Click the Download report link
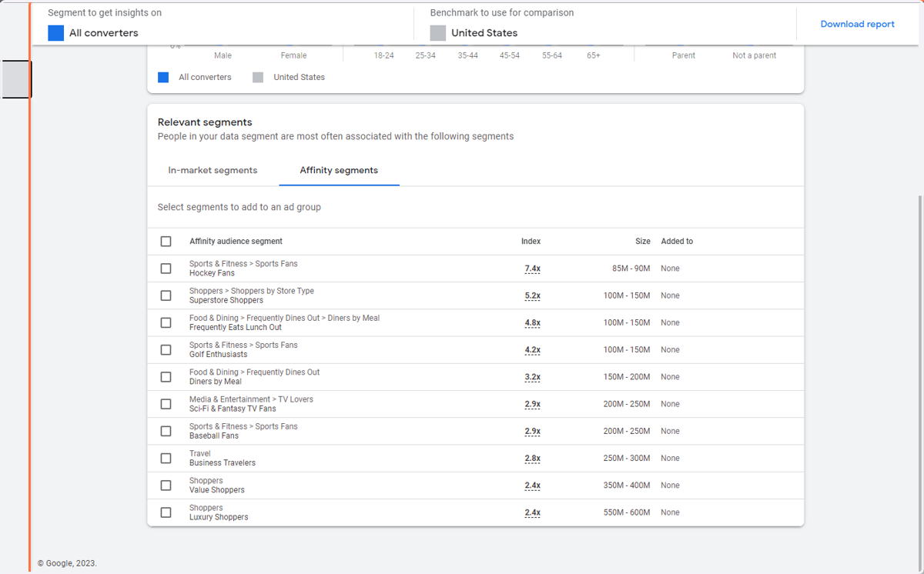This screenshot has height=574, width=924. tap(857, 24)
